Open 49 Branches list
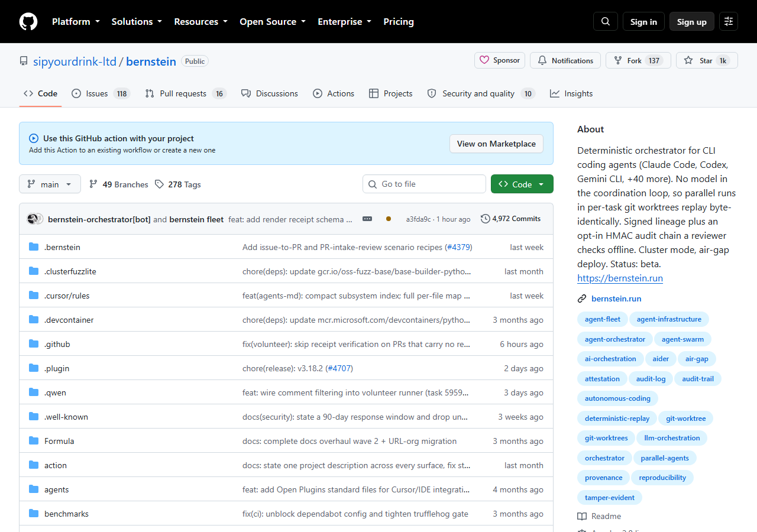The width and height of the screenshot is (757, 532). 118,184
